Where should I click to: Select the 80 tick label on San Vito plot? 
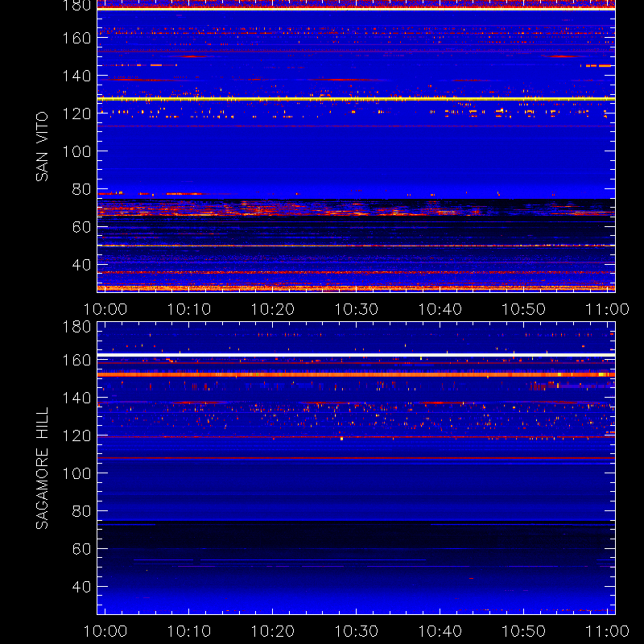(x=81, y=189)
